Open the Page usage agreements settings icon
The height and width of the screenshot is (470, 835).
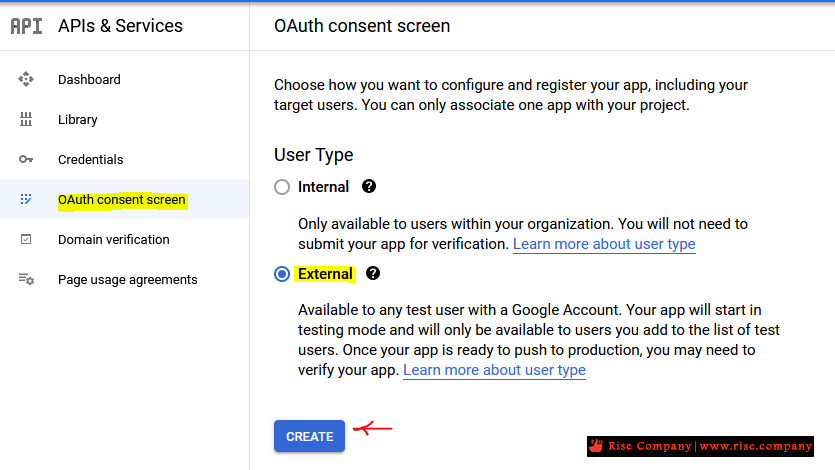click(x=26, y=279)
